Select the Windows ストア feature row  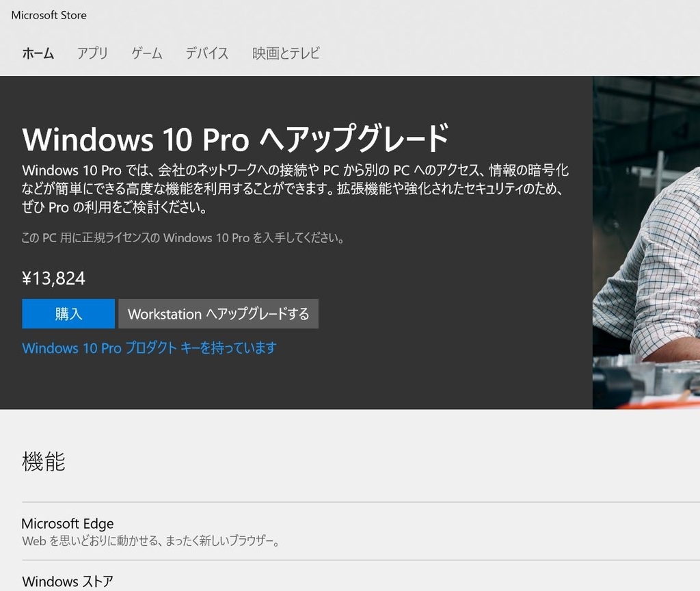[361, 576]
